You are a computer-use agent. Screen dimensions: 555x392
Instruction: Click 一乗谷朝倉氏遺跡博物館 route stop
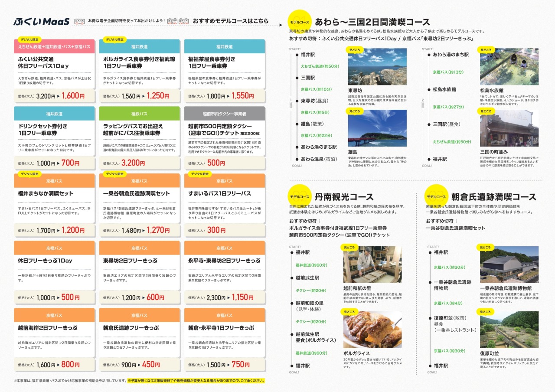pyautogui.click(x=453, y=285)
